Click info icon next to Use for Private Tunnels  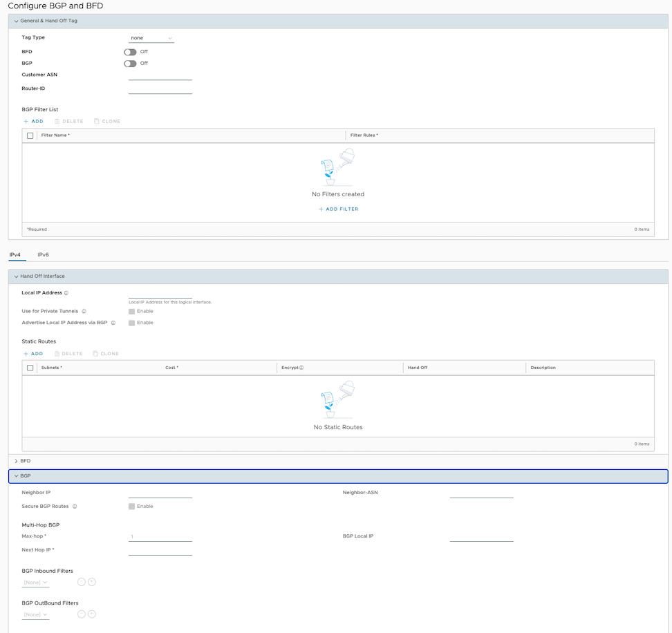pyautogui.click(x=84, y=312)
